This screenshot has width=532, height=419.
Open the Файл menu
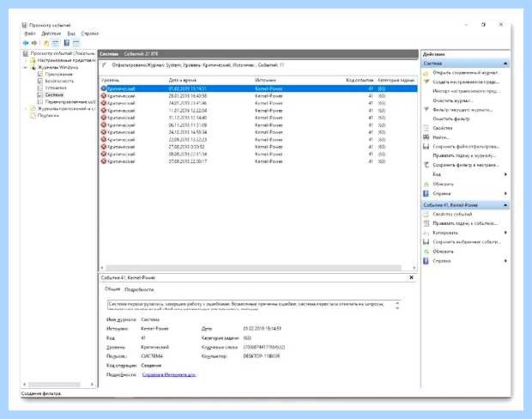coord(30,33)
